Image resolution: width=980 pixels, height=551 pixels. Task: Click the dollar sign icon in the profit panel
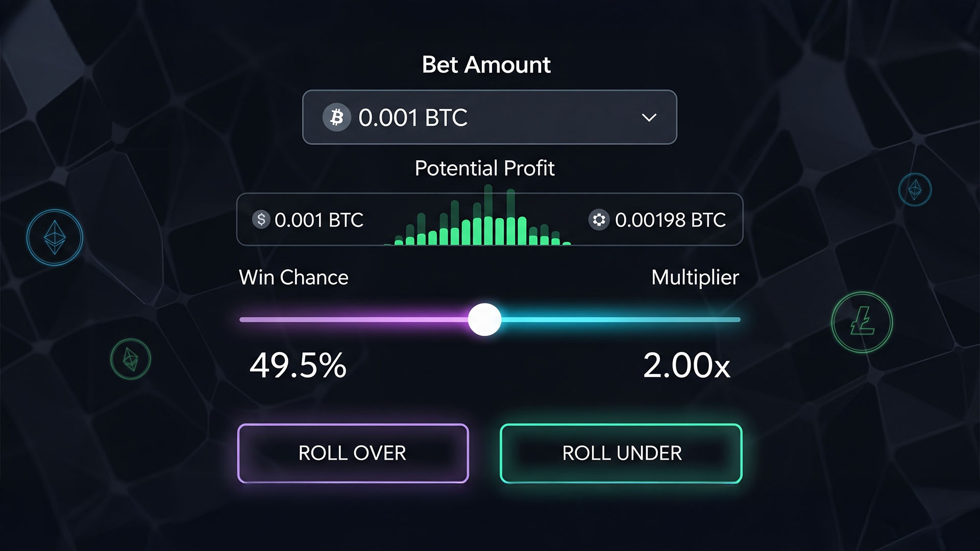[x=261, y=219]
